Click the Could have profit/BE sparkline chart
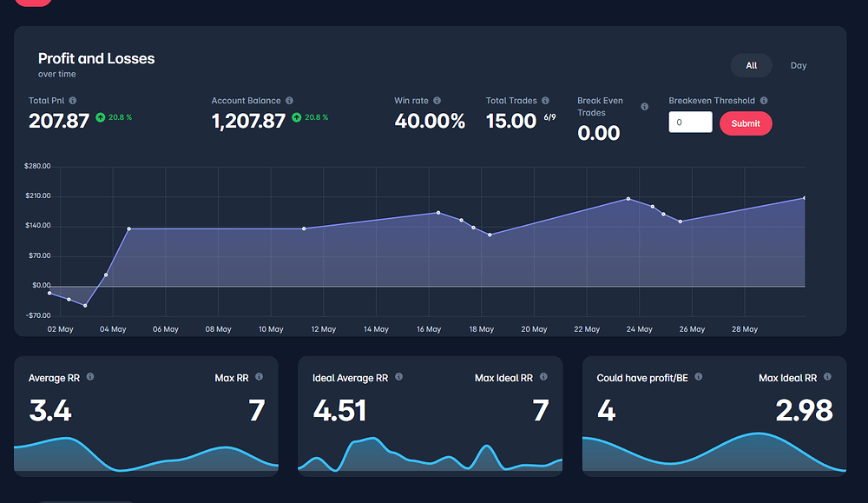The height and width of the screenshot is (503, 868). point(714,453)
